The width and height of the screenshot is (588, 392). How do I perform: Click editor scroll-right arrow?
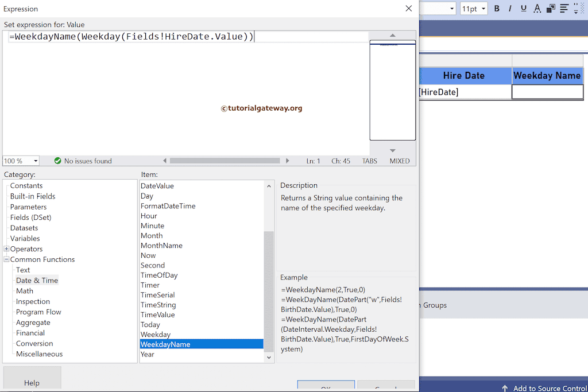287,161
